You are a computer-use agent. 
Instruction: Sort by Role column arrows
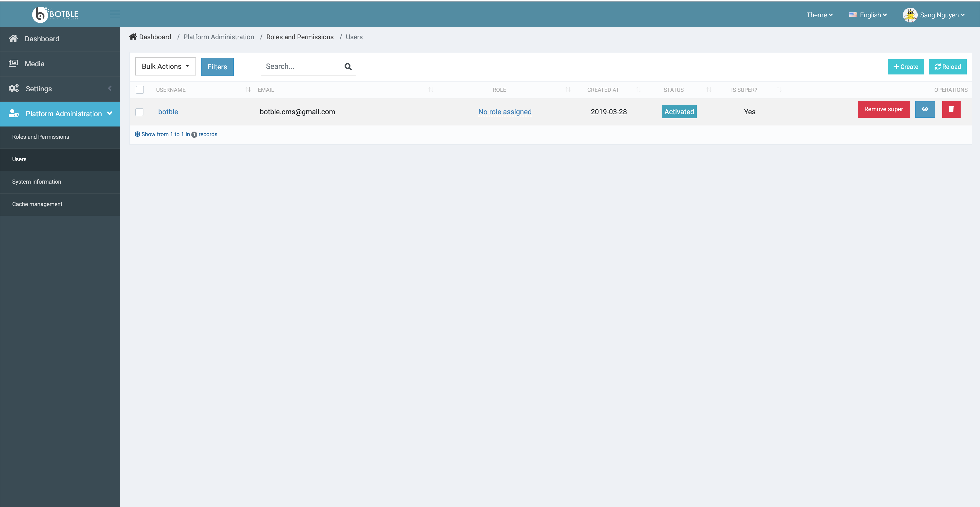(x=568, y=90)
